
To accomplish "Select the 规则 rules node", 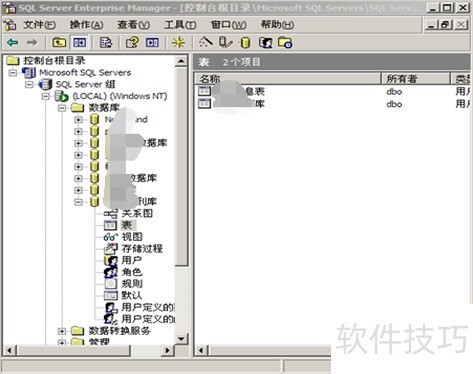I will pyautogui.click(x=132, y=284).
